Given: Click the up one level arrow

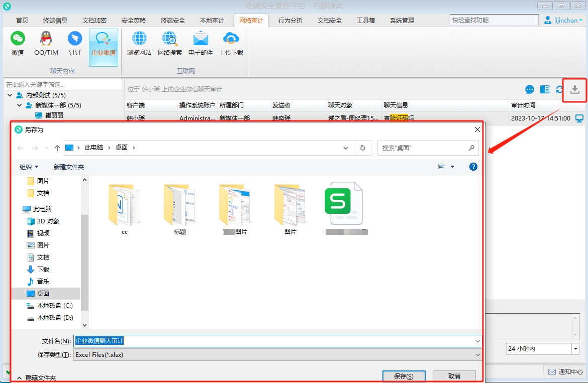Looking at the screenshot, I should coord(57,148).
